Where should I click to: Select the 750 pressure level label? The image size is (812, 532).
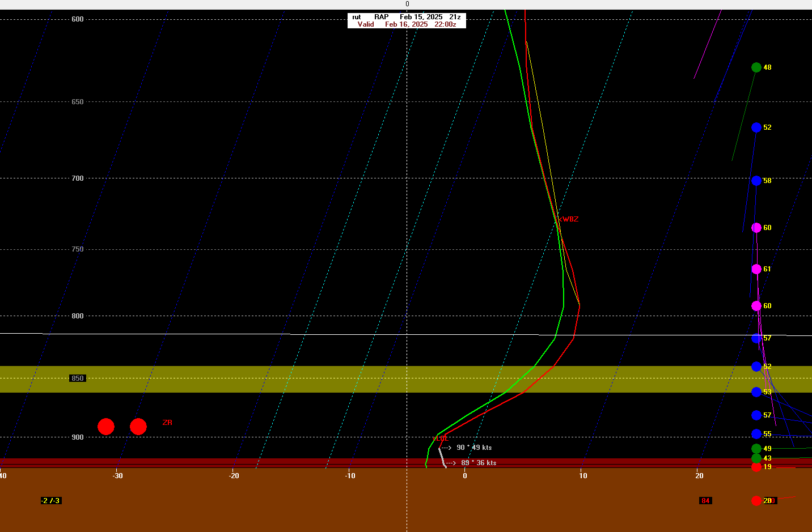[78, 249]
